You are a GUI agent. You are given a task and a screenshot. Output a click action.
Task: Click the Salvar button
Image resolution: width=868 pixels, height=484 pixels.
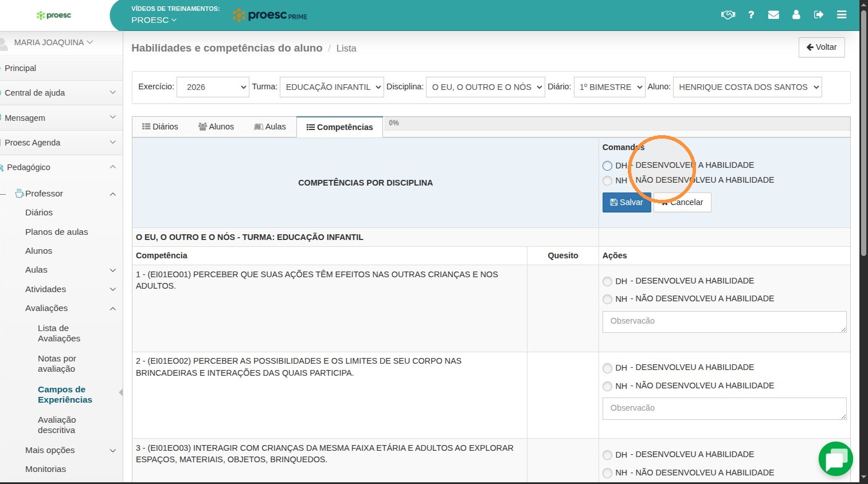click(x=627, y=202)
